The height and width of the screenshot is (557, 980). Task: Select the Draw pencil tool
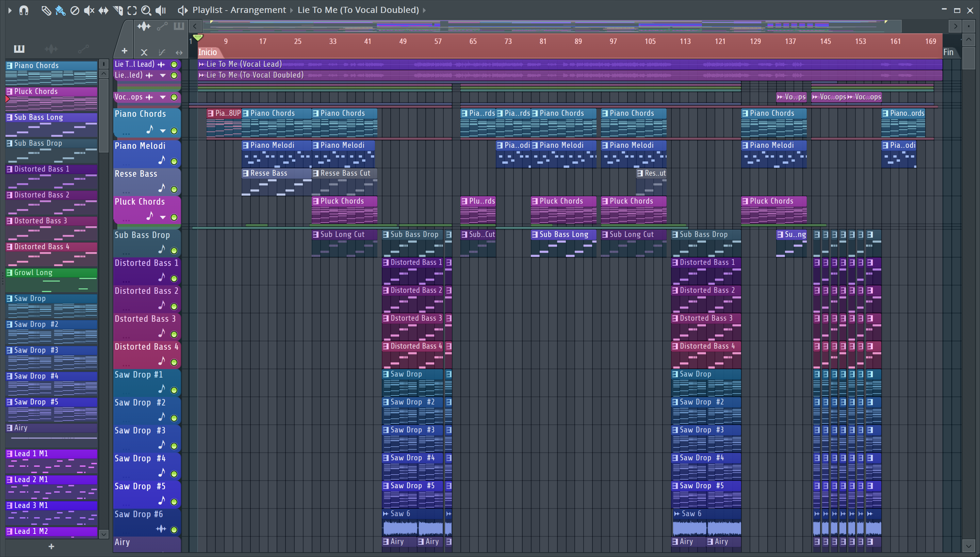point(46,10)
